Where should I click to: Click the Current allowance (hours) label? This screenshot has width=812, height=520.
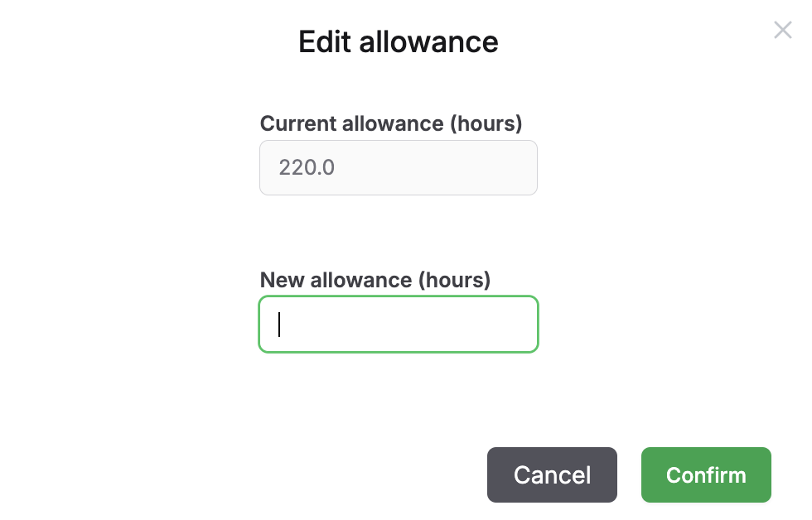pos(391,123)
